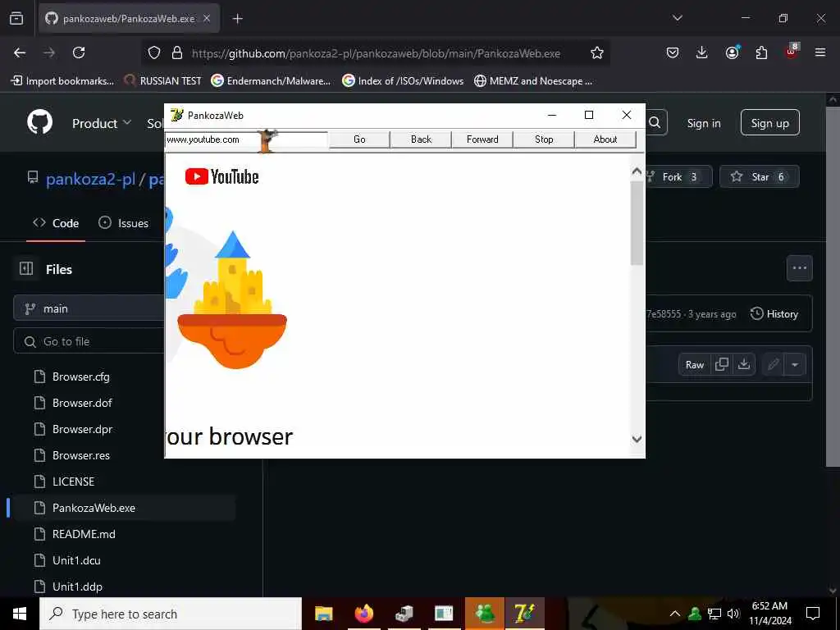Viewport: 840px width, 630px height.
Task: Open the pankoza2-pl owner link
Action: pyautogui.click(x=90, y=178)
